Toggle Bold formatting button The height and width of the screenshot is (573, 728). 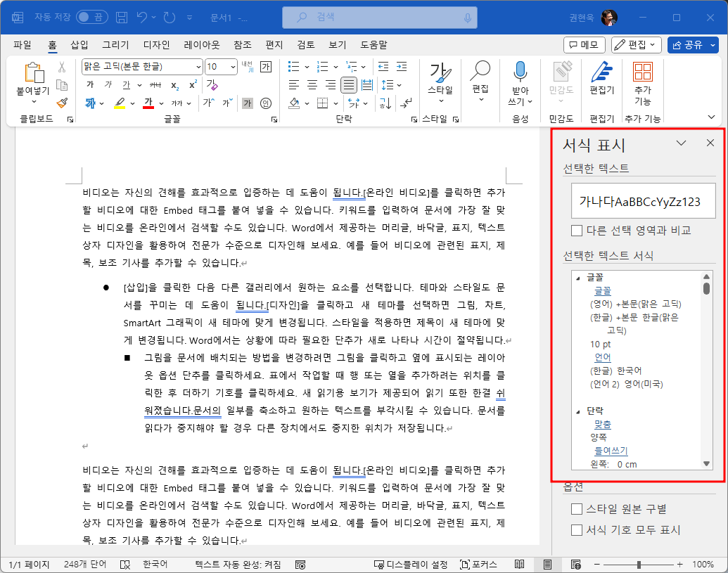pyautogui.click(x=90, y=84)
